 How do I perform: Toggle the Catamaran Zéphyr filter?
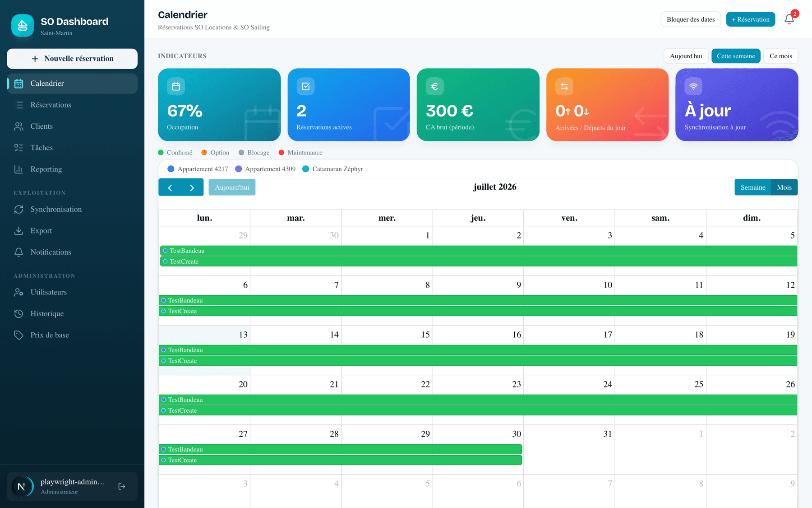(x=332, y=169)
